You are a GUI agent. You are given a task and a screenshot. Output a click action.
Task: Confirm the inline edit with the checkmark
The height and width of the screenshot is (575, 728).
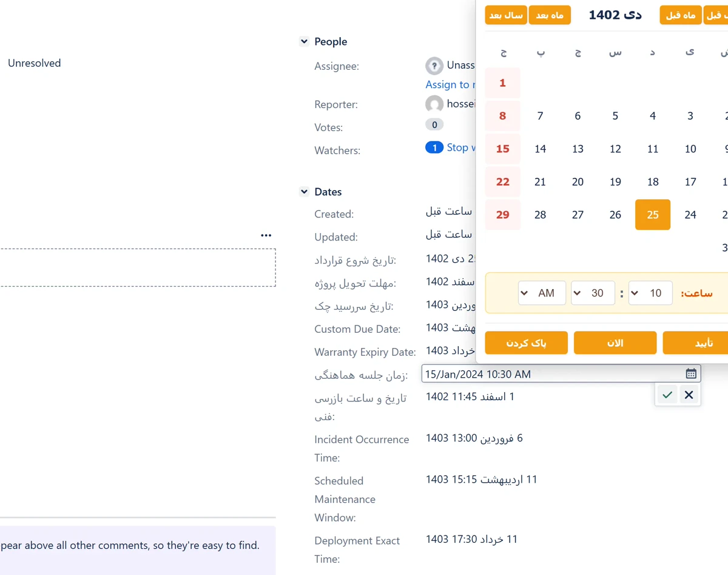click(x=667, y=395)
